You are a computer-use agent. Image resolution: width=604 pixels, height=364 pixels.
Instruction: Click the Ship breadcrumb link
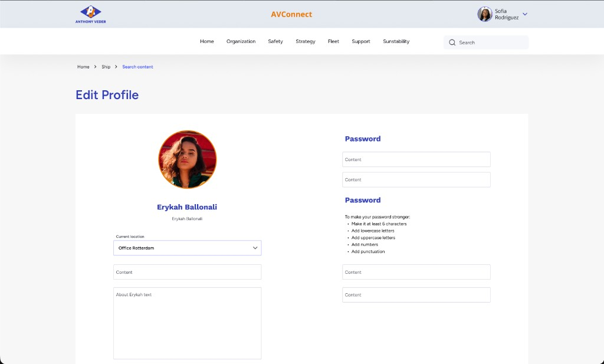point(106,67)
